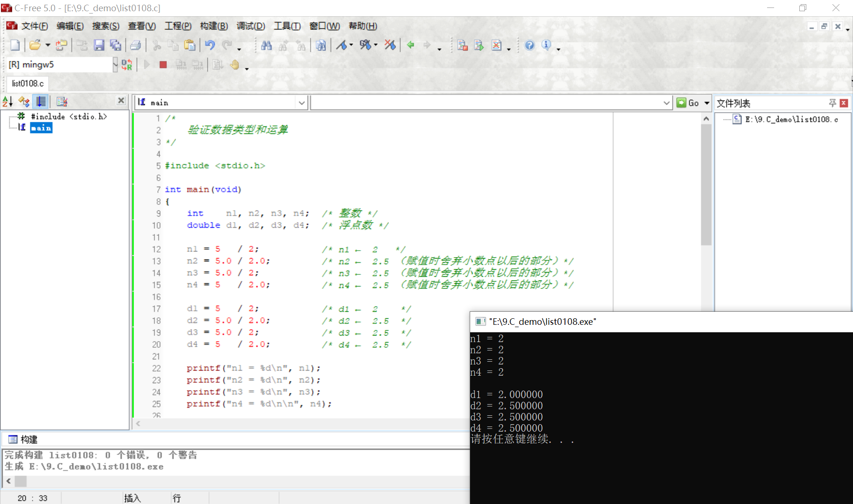Image resolution: width=853 pixels, height=504 pixels.
Task: Click the Find in Files icon
Action: [x=321, y=45]
